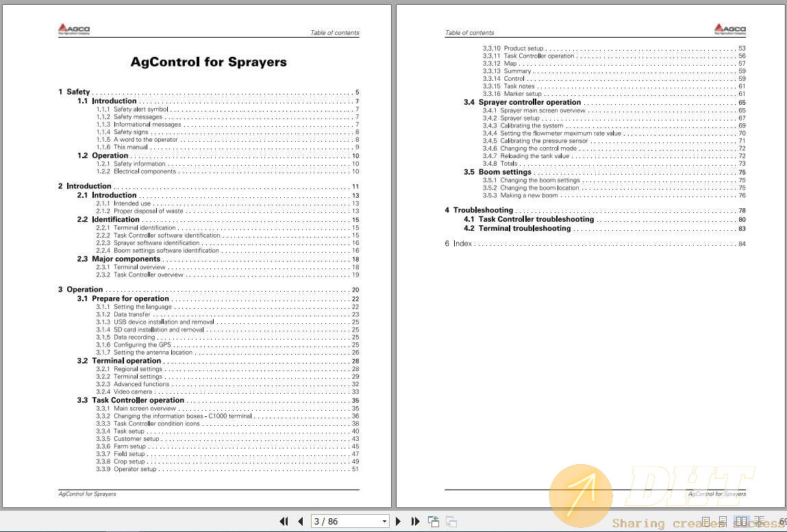Go to the first page of the document
The width and height of the screenshot is (787, 532).
284,522
